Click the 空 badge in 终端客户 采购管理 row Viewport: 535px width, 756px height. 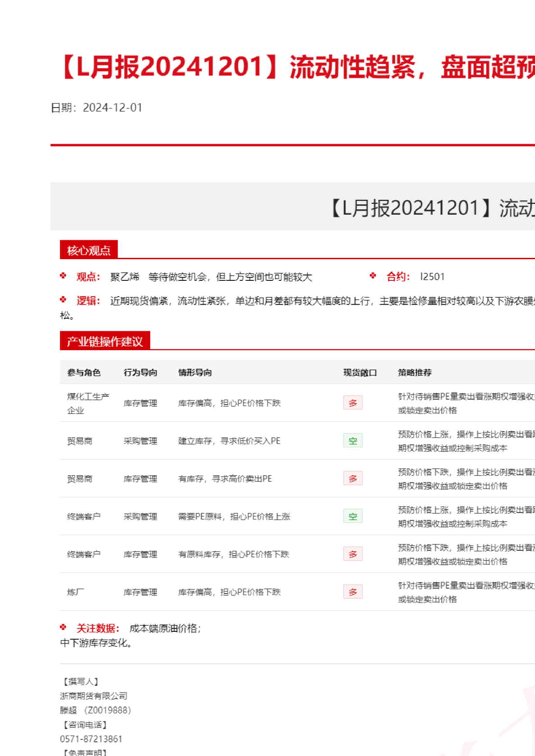coord(353,516)
